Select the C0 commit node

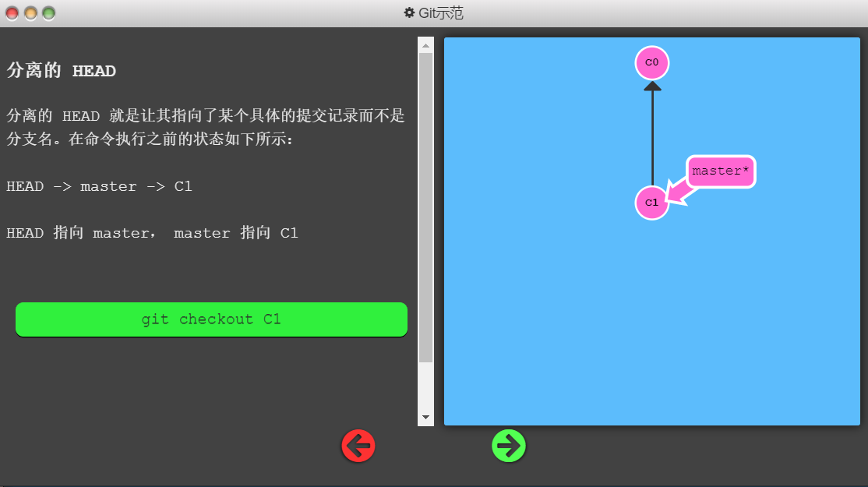tap(652, 63)
